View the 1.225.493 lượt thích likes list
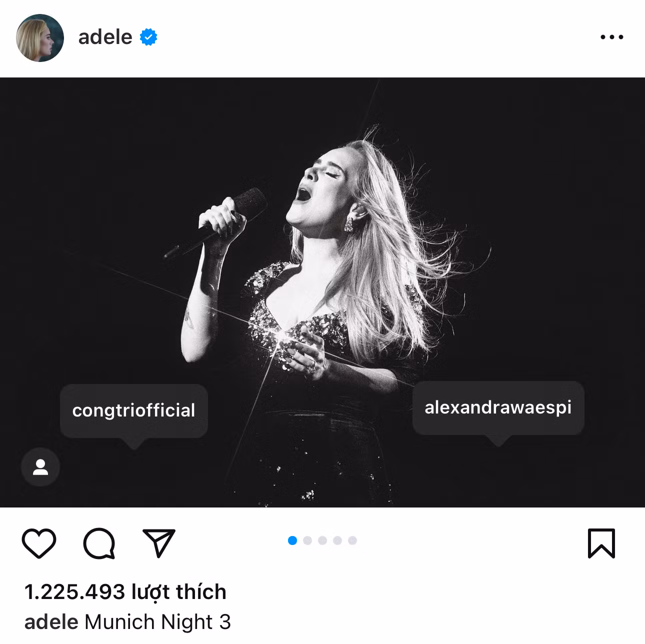Viewport: 645px width, 644px height. point(125,592)
